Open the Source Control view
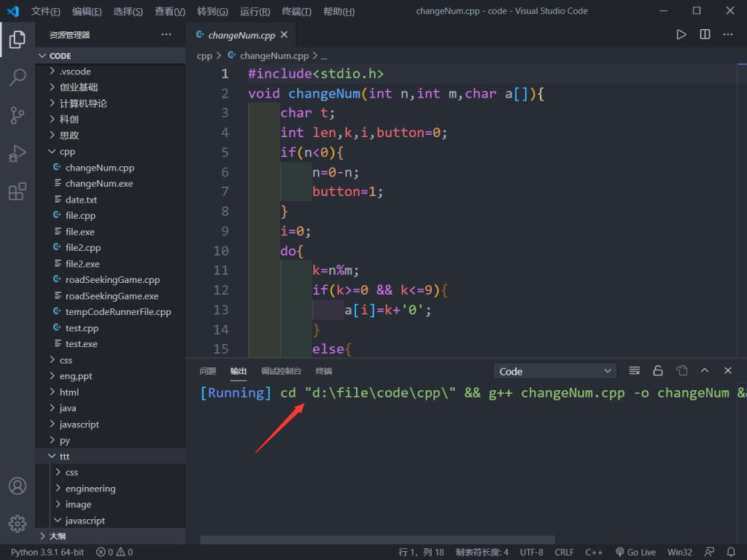Viewport: 747px width, 560px height. pyautogui.click(x=18, y=115)
